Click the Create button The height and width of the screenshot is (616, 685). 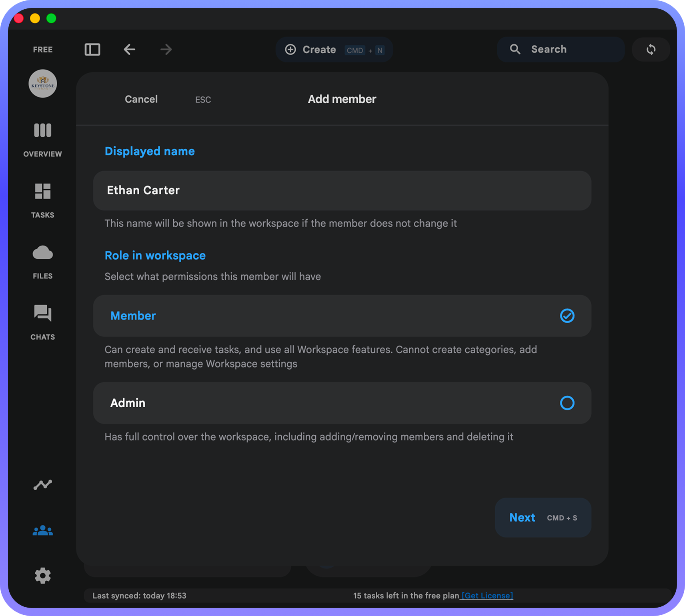click(334, 50)
